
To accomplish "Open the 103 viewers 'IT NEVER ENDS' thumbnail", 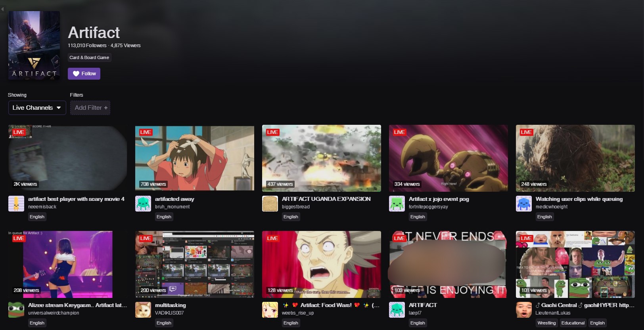I will 448,264.
